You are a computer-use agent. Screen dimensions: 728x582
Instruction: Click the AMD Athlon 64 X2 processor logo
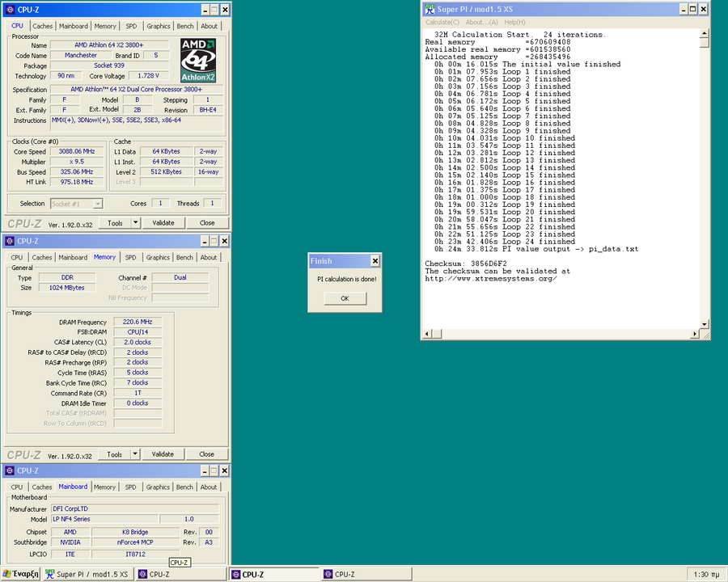coord(198,61)
